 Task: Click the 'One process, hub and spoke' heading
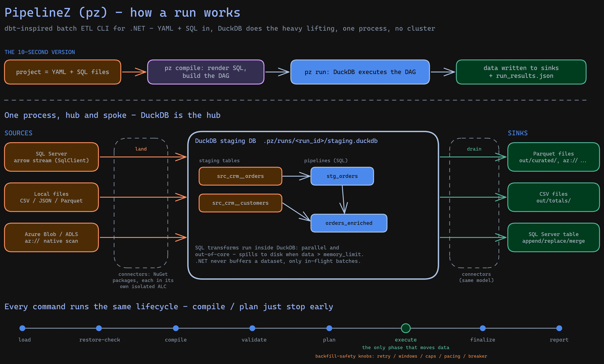pos(112,115)
